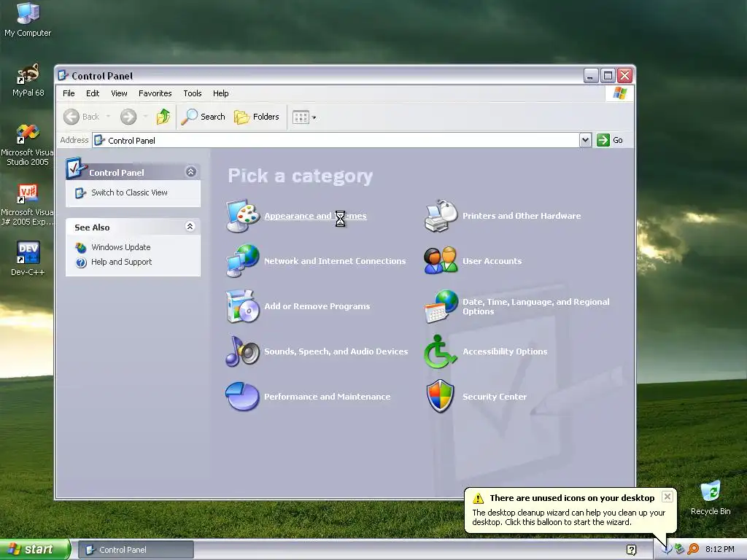Open the File menu
747x560 pixels.
pos(69,93)
